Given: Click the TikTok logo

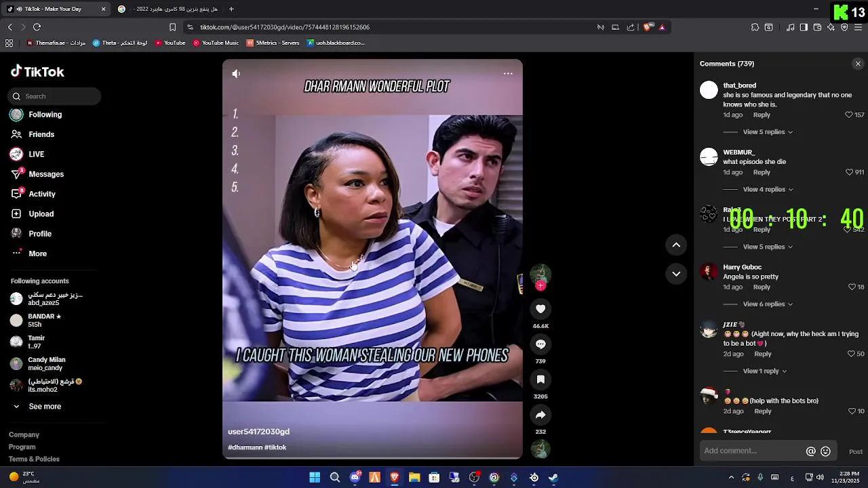Looking at the screenshot, I should pyautogui.click(x=37, y=72).
